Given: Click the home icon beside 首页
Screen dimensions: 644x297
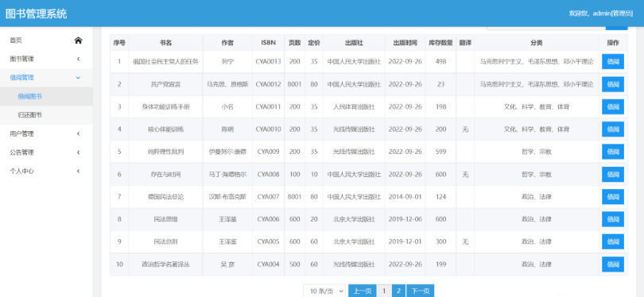Looking at the screenshot, I should [78, 40].
